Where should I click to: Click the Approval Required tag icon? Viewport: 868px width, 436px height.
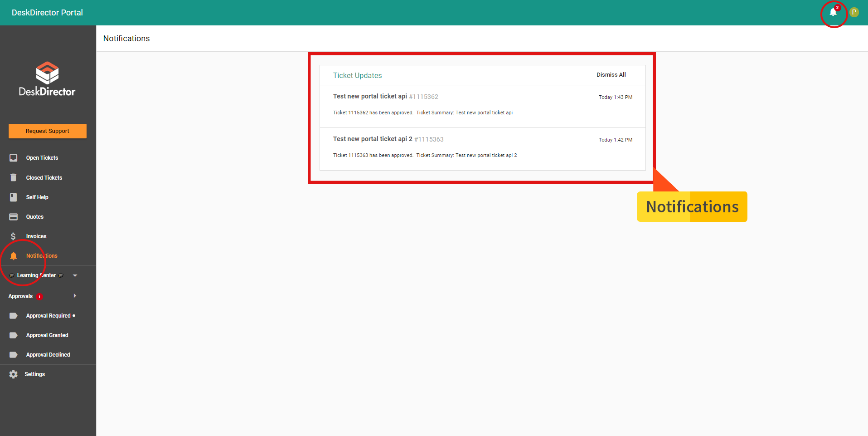(x=14, y=316)
